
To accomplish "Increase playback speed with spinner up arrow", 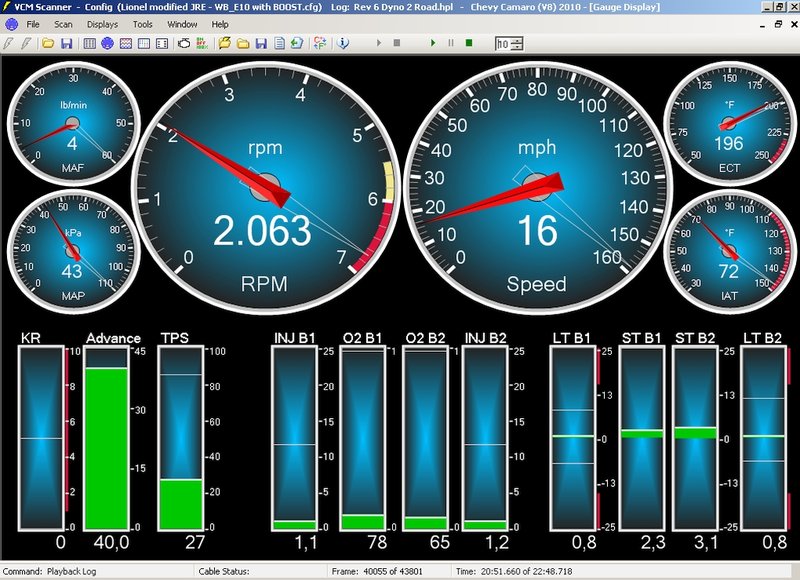I will 519,41.
